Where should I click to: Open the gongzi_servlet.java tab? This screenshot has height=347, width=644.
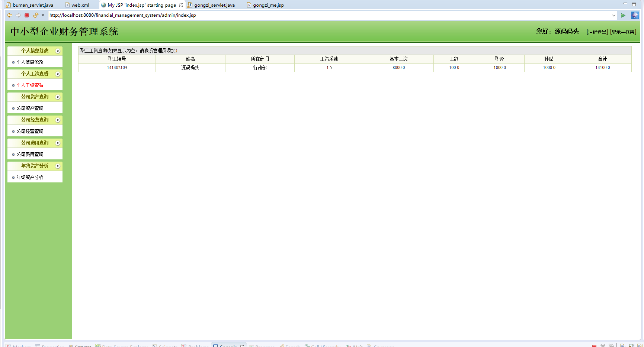click(x=211, y=5)
